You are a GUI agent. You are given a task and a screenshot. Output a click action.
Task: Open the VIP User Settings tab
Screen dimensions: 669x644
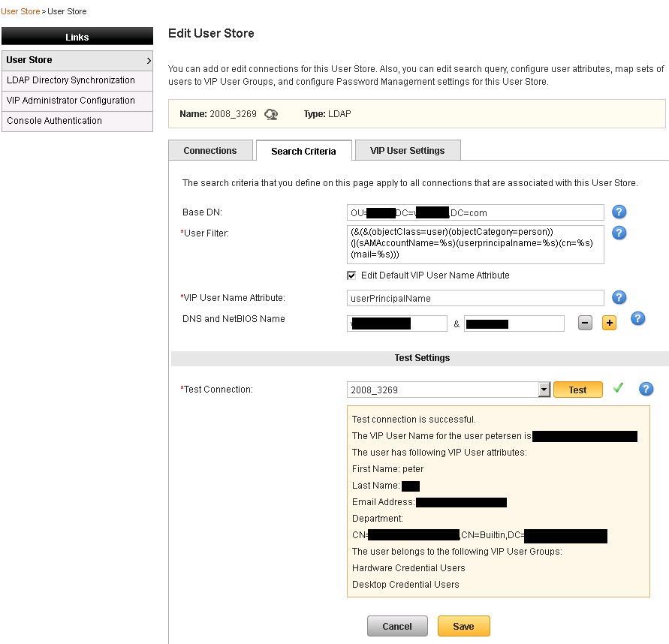coord(407,150)
